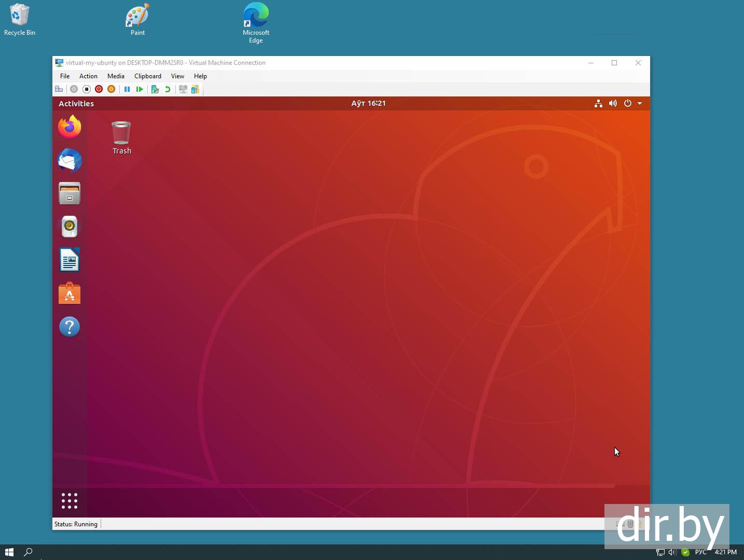Open the Windows Start menu
Screen dimensions: 744x560
(9, 552)
